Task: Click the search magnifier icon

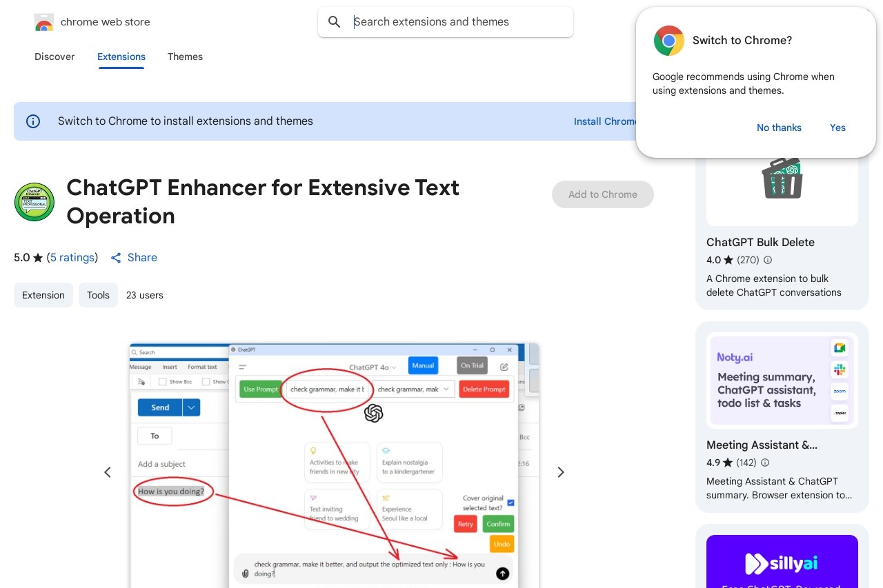Action: 335,22
